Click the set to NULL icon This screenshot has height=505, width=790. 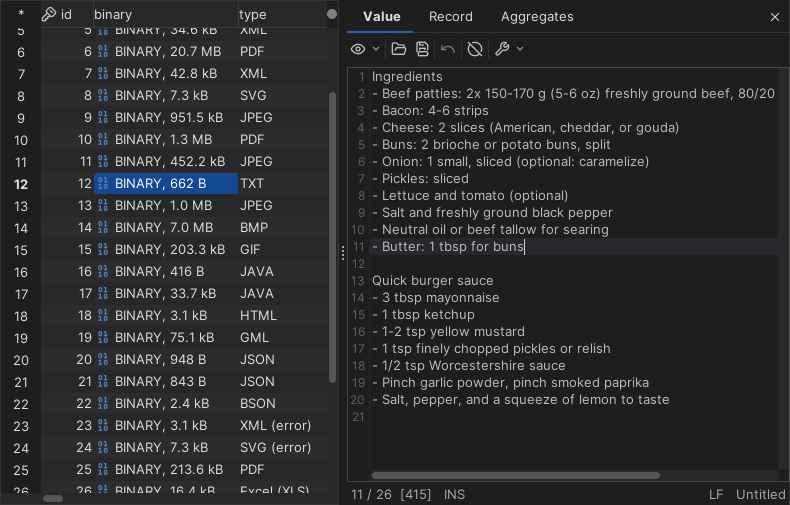point(475,49)
